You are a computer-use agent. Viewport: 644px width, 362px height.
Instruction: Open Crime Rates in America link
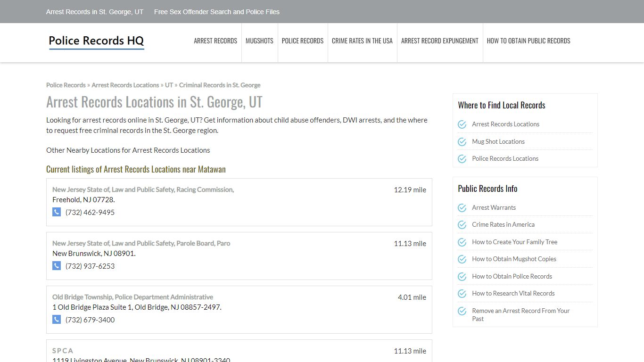click(503, 225)
